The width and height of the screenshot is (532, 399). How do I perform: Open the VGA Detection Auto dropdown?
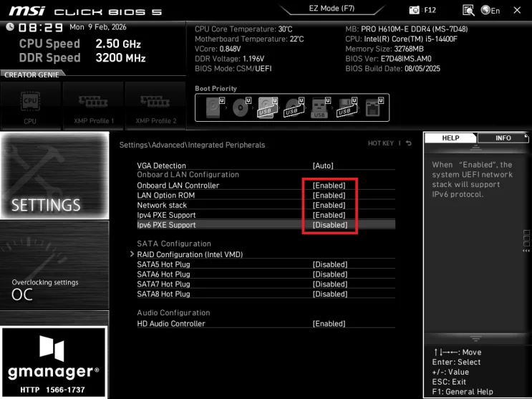click(323, 165)
